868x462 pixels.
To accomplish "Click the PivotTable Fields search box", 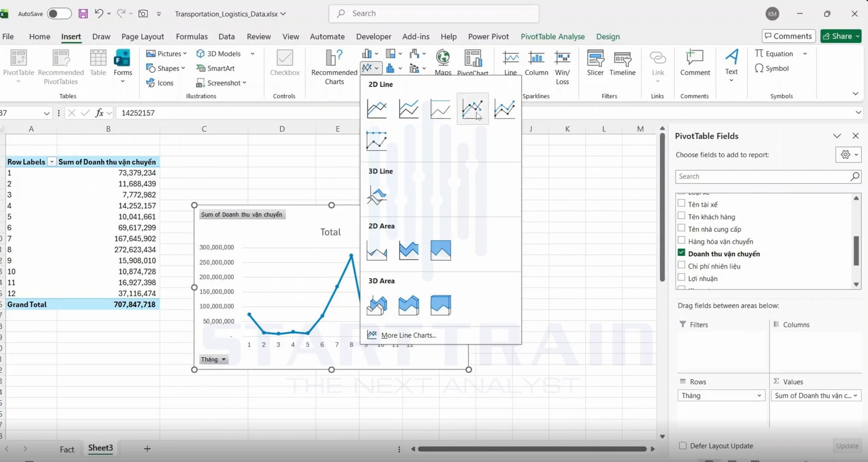I will [768, 176].
